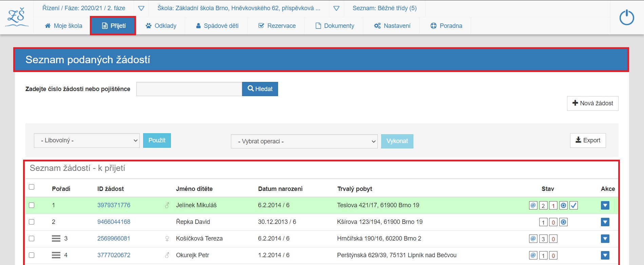Click the male gender icon beside Okurejk Petr
This screenshot has height=265, width=644.
(167, 255)
